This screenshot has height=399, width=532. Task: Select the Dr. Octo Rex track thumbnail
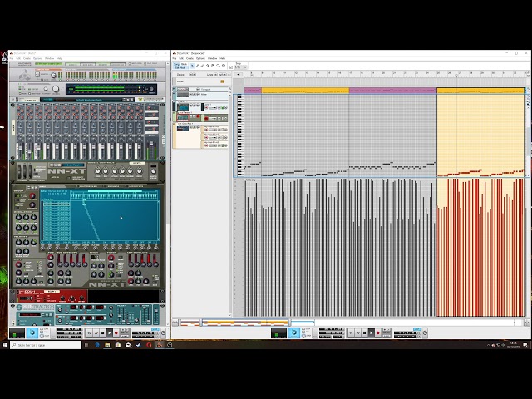pos(183,128)
